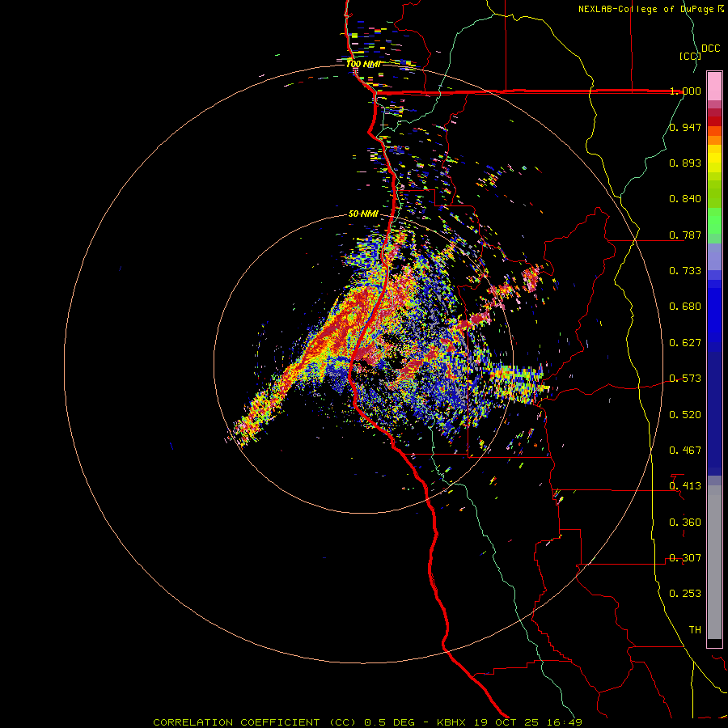Select the 0.467 scale value
The image size is (728, 728).
coord(685,451)
